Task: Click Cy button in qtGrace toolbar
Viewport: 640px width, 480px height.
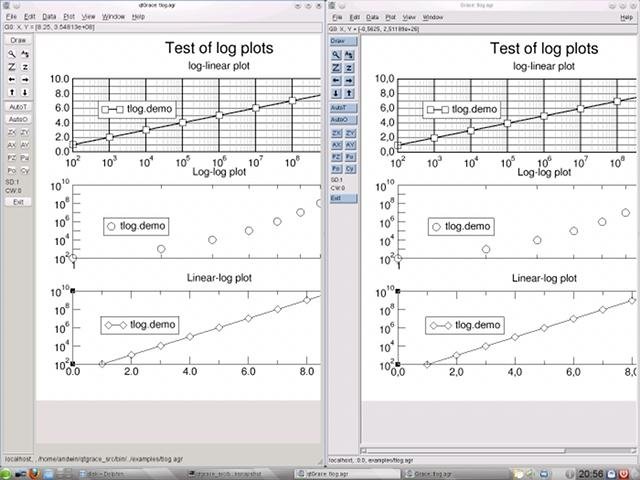Action: (25, 171)
